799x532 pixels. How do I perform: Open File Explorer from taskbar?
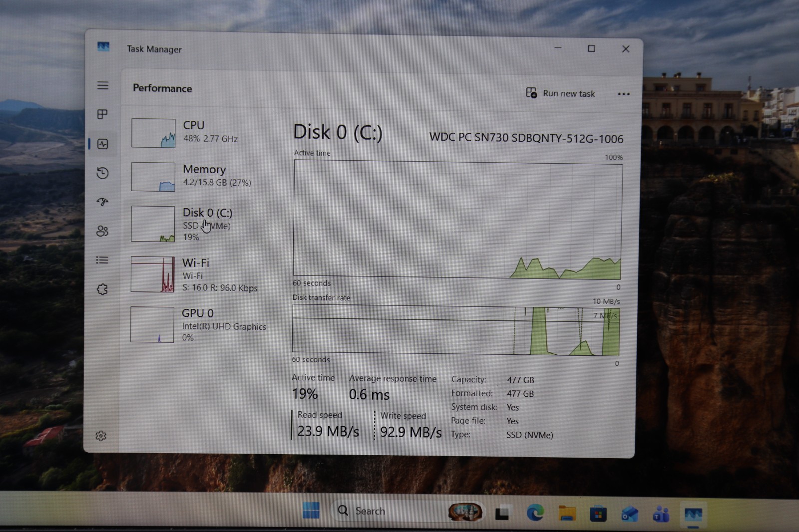567,513
